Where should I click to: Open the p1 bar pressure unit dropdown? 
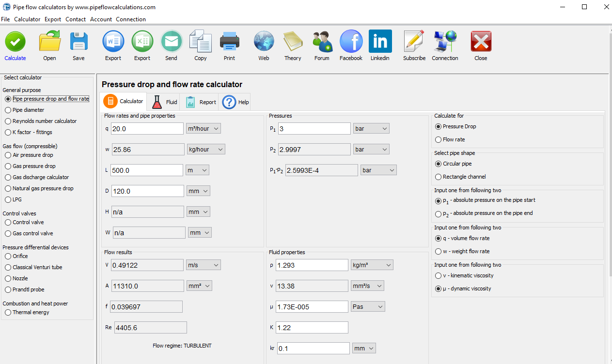click(x=371, y=128)
